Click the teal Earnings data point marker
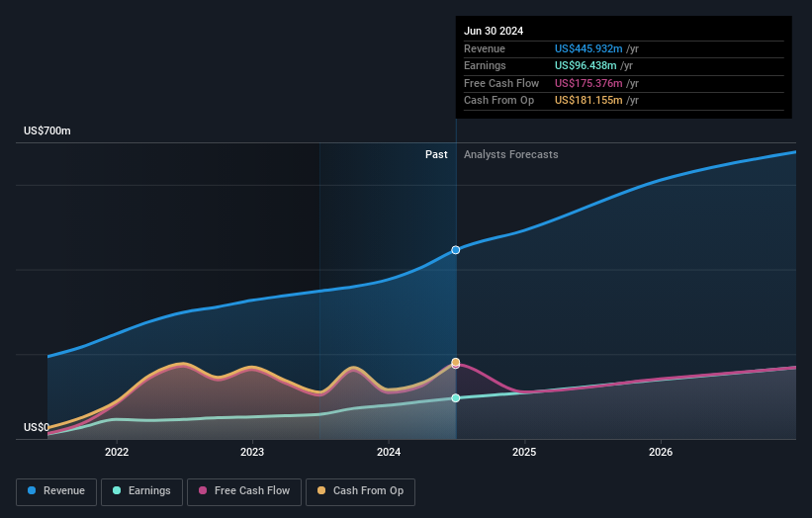 (456, 398)
